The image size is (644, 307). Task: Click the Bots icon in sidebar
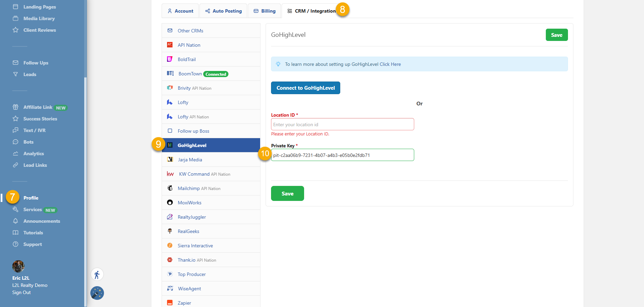16,142
